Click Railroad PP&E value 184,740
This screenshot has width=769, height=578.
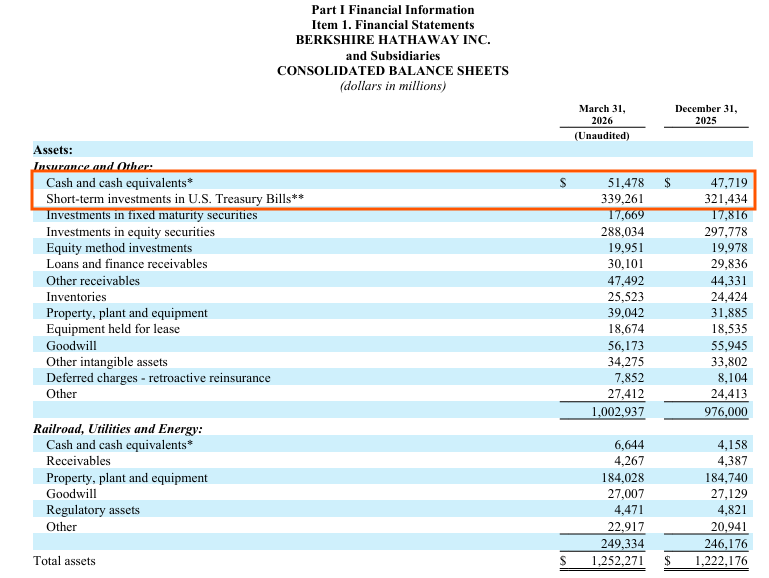coord(726,477)
